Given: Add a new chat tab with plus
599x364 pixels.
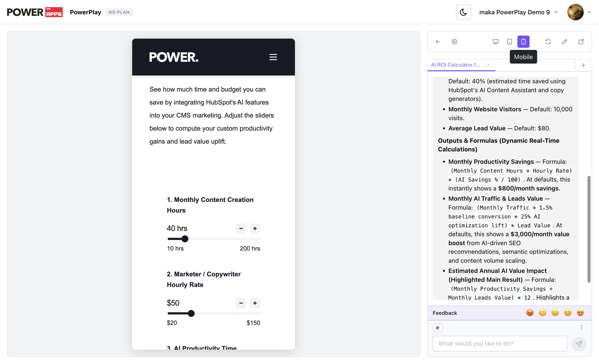Looking at the screenshot, I should [583, 65].
